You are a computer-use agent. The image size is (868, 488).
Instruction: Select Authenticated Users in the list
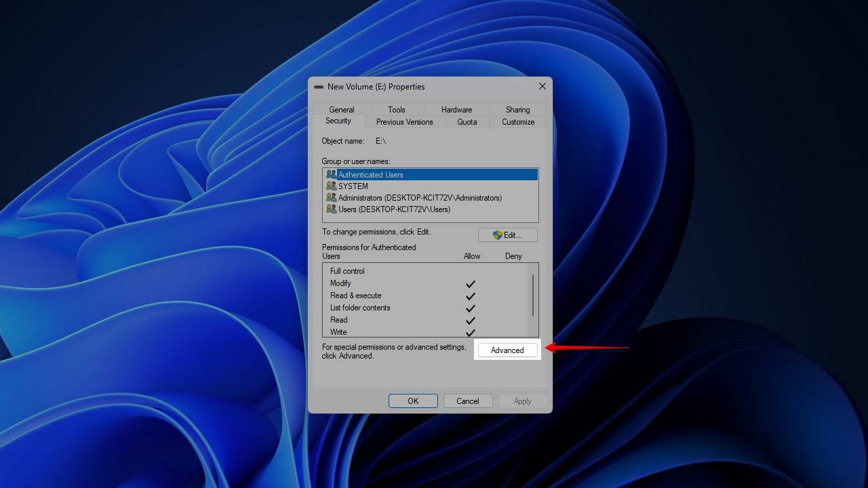(x=371, y=175)
